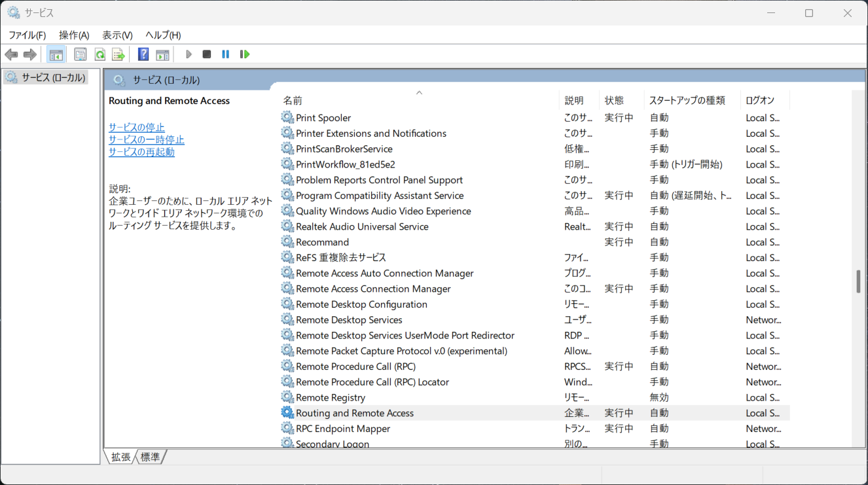Click gear icon beside Quality Windows Audio Video Experience

pos(287,211)
